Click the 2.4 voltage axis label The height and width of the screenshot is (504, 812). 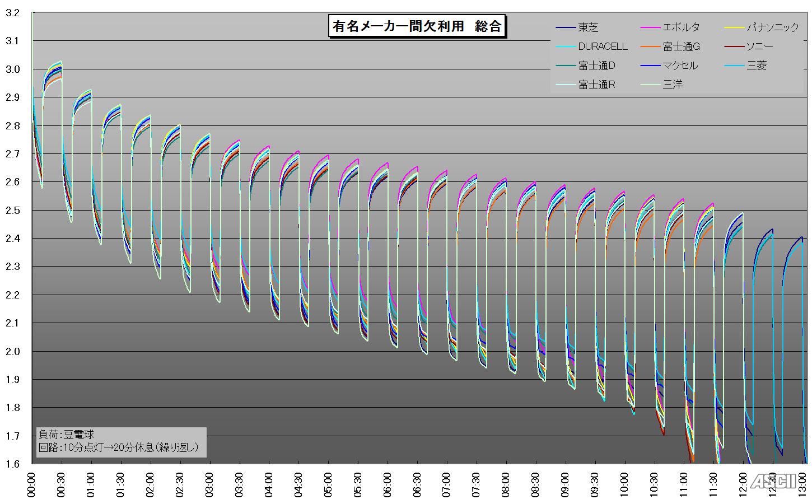[x=12, y=239]
